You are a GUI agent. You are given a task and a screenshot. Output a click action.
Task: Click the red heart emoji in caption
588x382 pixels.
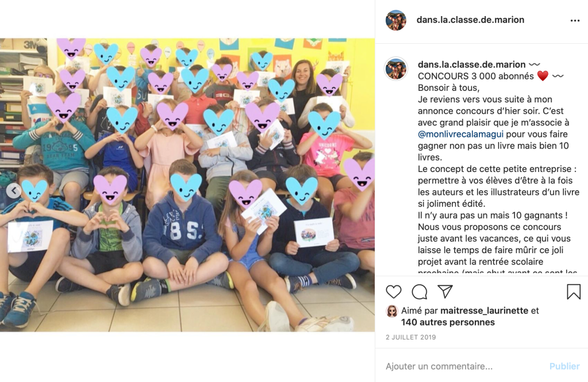(543, 76)
